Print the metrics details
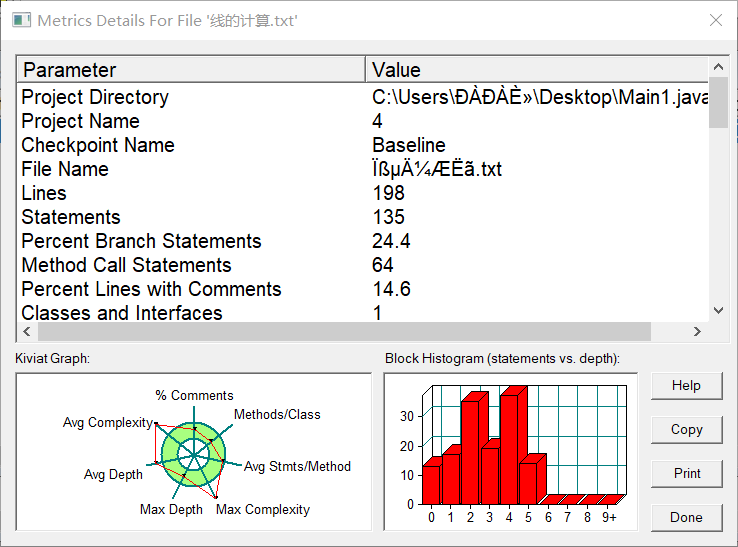Screen dimensions: 738x547 (x=686, y=473)
